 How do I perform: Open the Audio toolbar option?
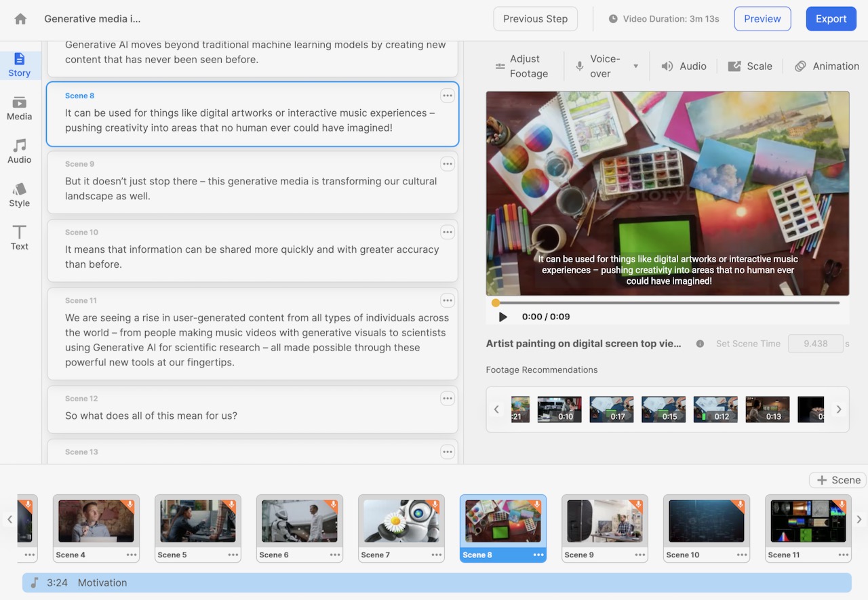pyautogui.click(x=684, y=66)
